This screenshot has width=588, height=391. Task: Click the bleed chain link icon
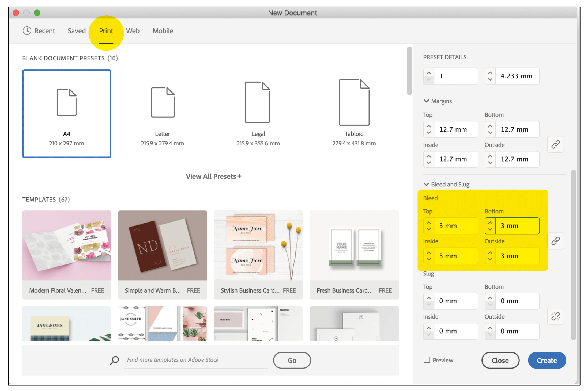[x=555, y=241]
